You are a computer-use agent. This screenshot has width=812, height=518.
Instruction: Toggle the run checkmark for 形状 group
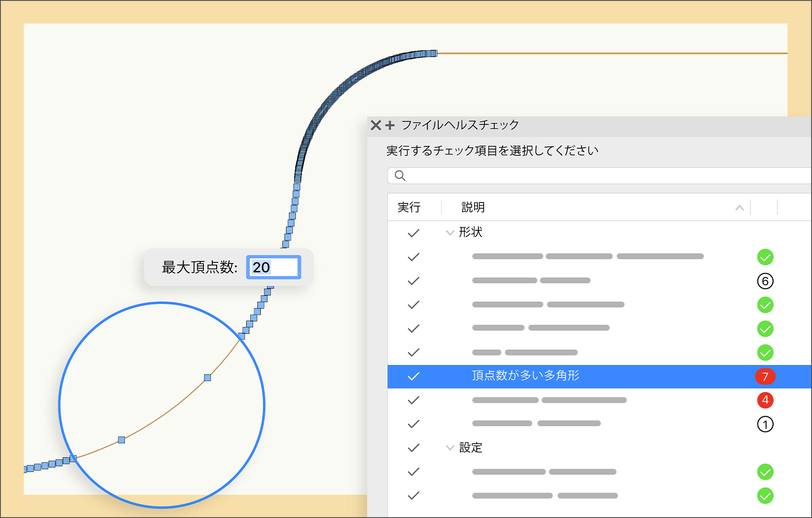[414, 233]
